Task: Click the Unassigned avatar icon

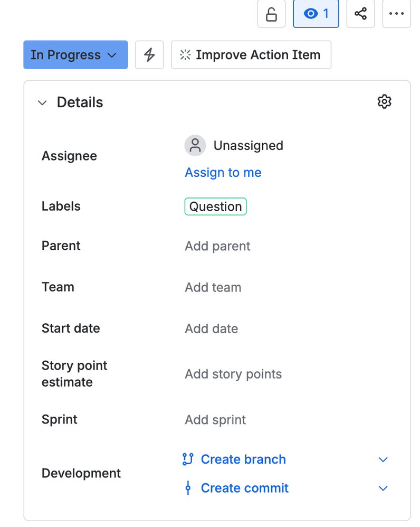Action: (x=195, y=146)
